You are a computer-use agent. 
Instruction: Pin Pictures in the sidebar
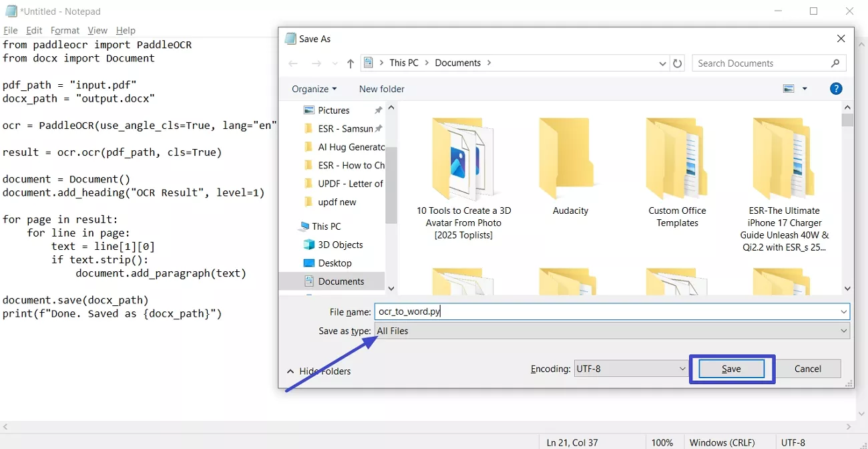pos(379,110)
